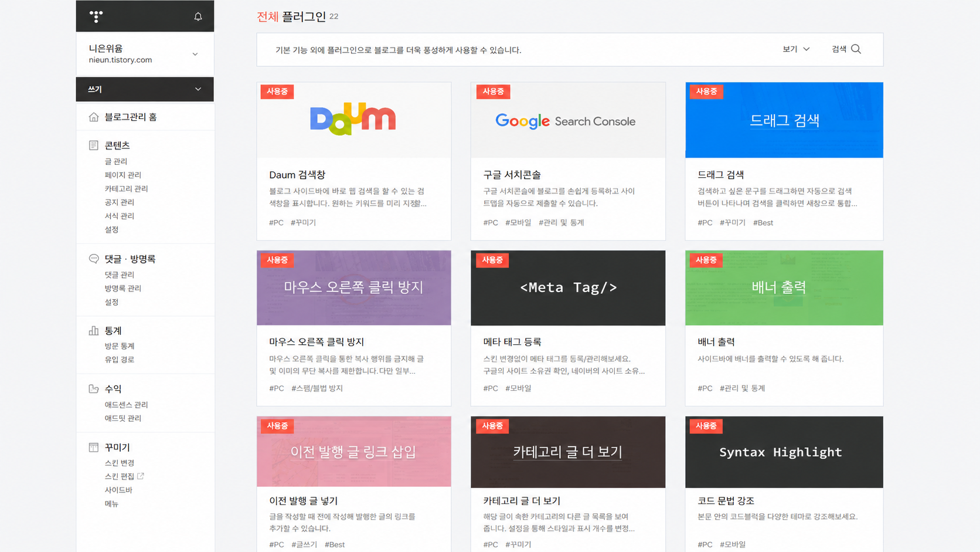Image resolution: width=980 pixels, height=552 pixels.
Task: Open 애드센스 관리
Action: click(x=127, y=405)
